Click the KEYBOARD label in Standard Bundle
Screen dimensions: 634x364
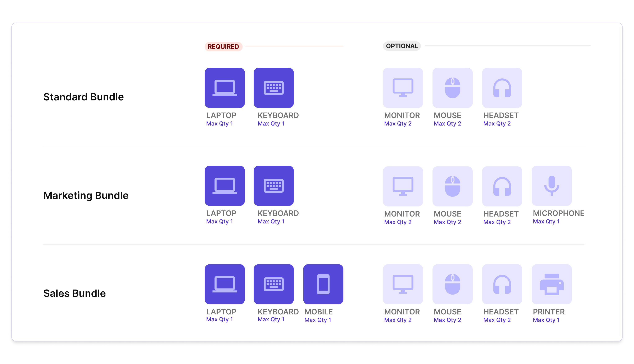pos(278,115)
